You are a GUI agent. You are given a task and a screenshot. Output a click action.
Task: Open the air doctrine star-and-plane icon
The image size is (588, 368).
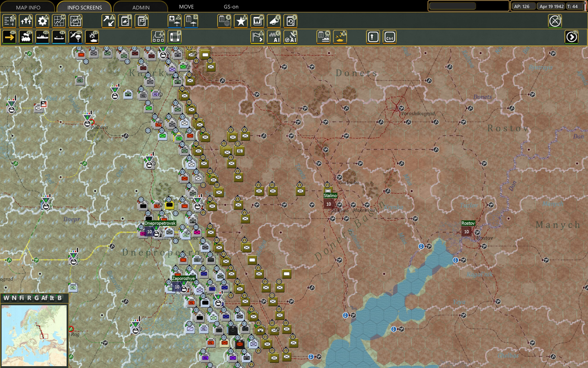[175, 21]
